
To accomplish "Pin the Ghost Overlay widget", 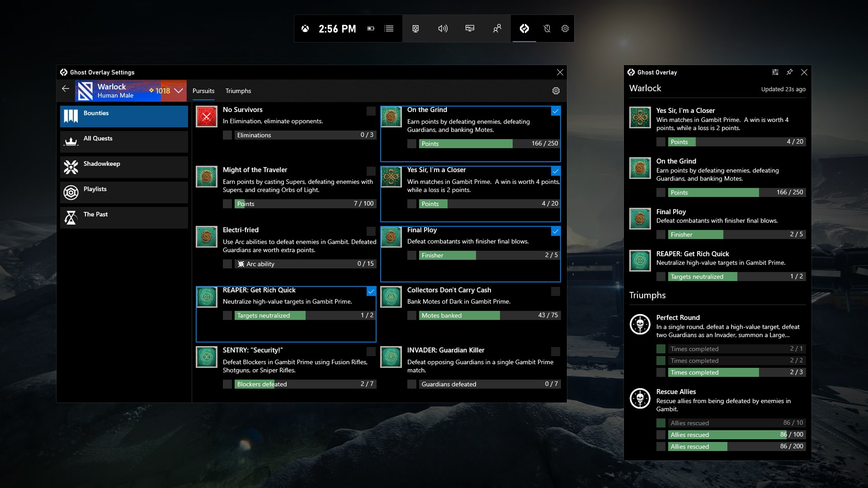I will pos(789,72).
